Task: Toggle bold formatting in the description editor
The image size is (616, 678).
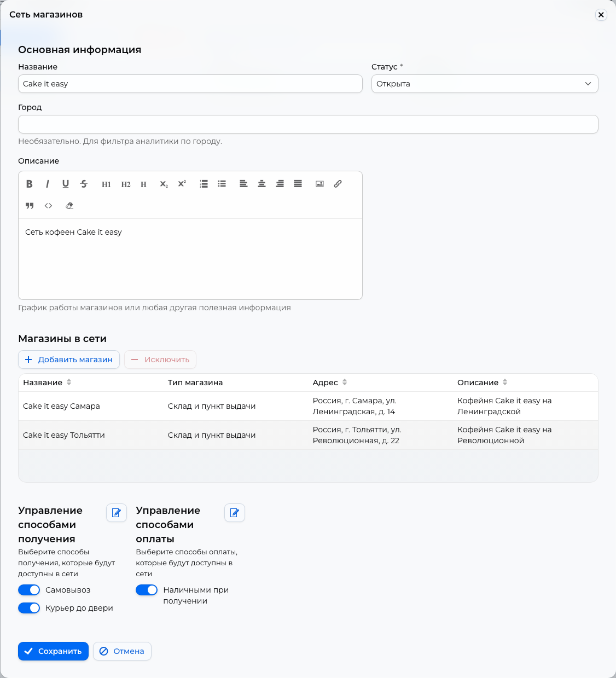Action: pyautogui.click(x=30, y=184)
